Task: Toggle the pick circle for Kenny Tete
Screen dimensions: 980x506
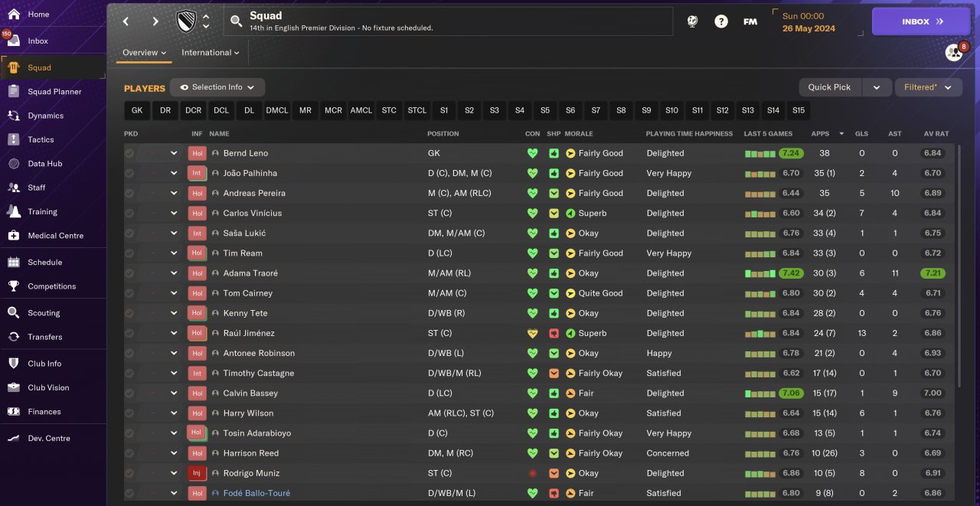Action: click(129, 313)
